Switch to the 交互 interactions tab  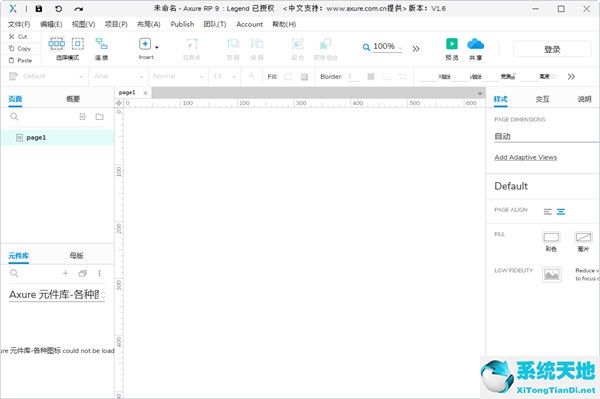(x=542, y=99)
